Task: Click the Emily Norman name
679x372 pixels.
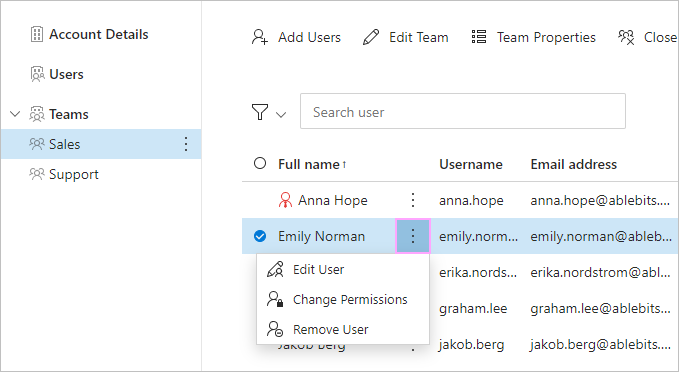Action: (322, 236)
